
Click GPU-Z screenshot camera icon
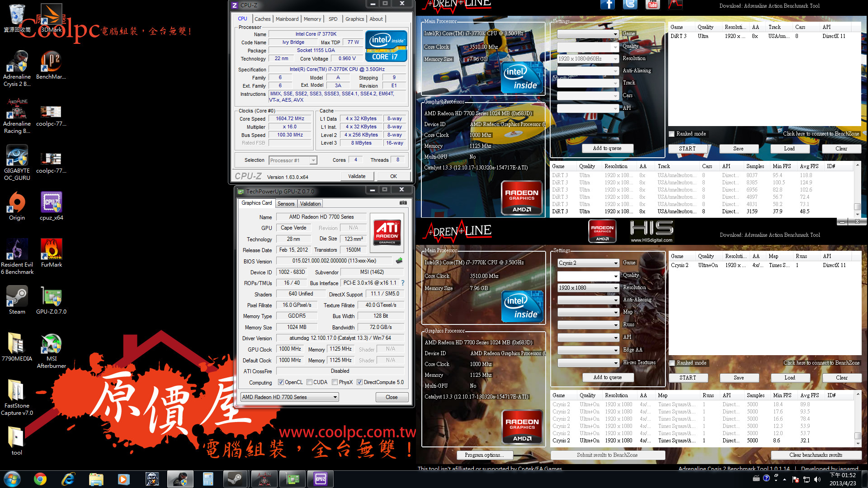pos(403,203)
